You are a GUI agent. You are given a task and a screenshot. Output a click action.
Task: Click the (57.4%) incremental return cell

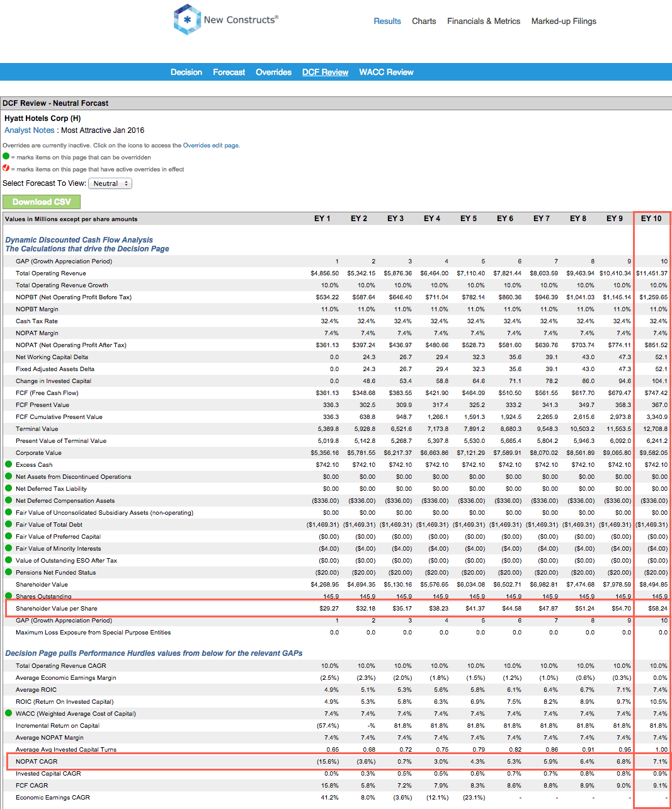click(327, 725)
